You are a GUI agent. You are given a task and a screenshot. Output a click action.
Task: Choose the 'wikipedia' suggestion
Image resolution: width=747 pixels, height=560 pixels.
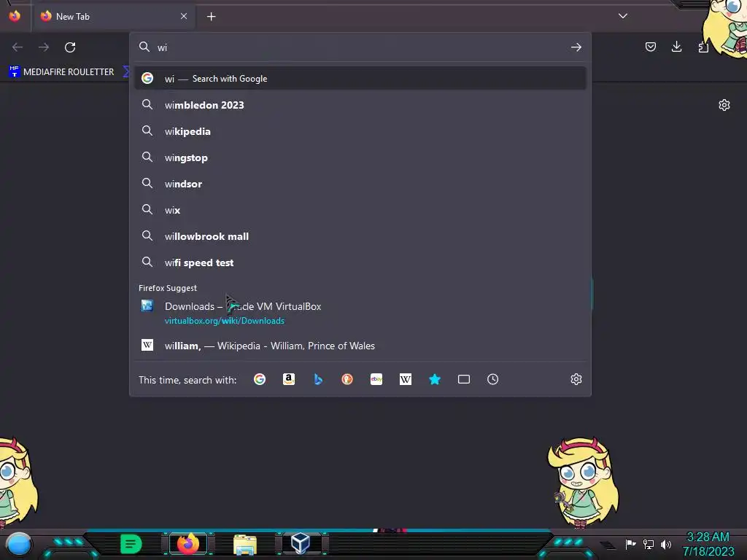[360, 131]
